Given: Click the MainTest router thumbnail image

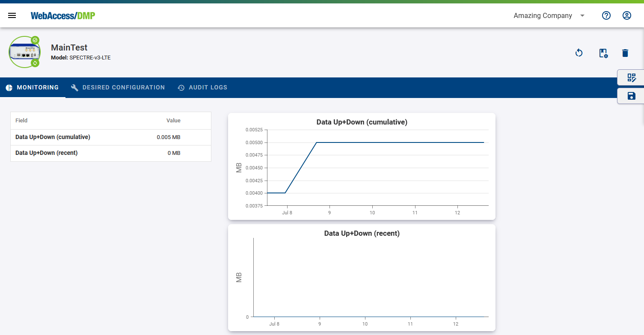Looking at the screenshot, I should point(24,52).
